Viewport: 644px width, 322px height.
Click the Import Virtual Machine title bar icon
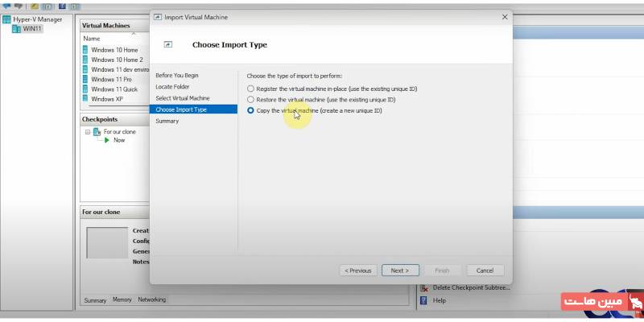157,17
